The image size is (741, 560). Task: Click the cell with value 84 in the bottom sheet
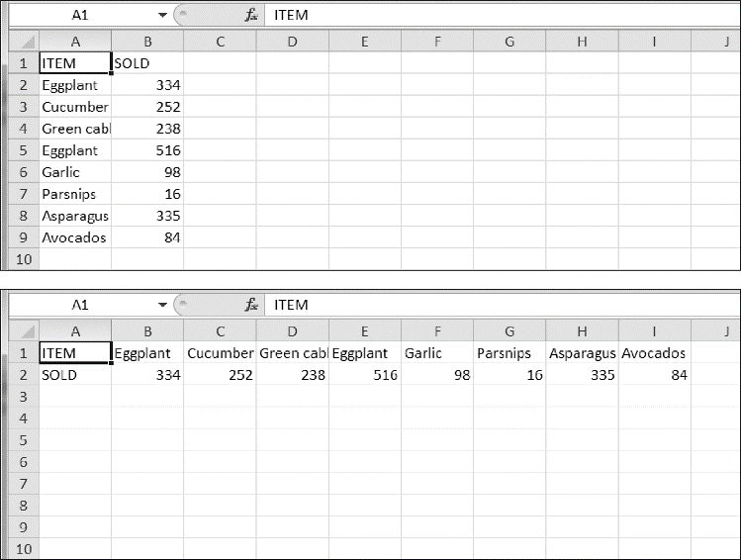pyautogui.click(x=655, y=375)
